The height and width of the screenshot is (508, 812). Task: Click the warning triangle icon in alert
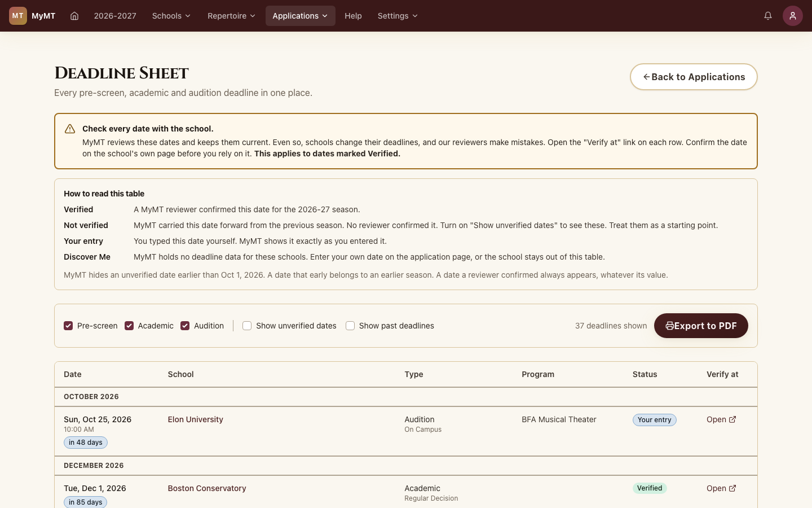(x=70, y=129)
